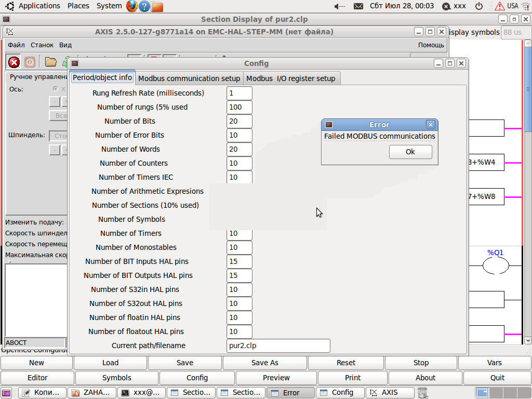The image size is (532, 399).
Task: Close the Error dialog with X button
Action: [x=431, y=125]
